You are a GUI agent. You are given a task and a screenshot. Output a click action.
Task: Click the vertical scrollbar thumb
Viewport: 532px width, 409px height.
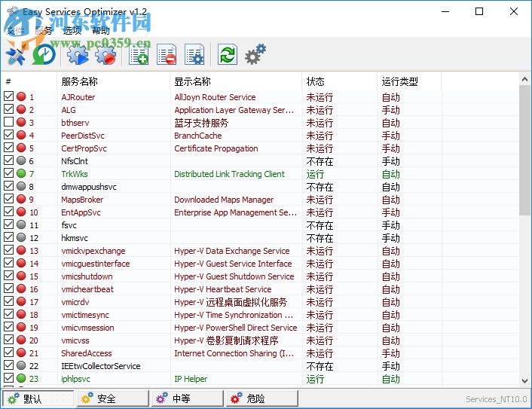524,150
